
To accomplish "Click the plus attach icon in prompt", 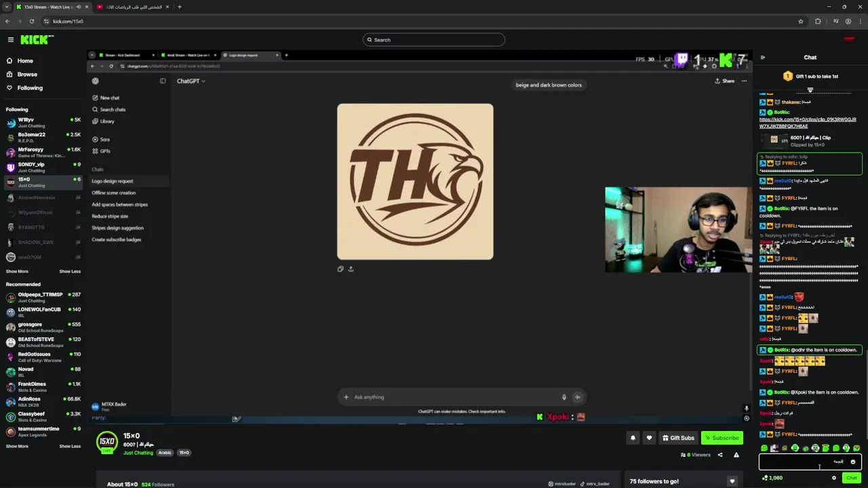I will [346, 397].
